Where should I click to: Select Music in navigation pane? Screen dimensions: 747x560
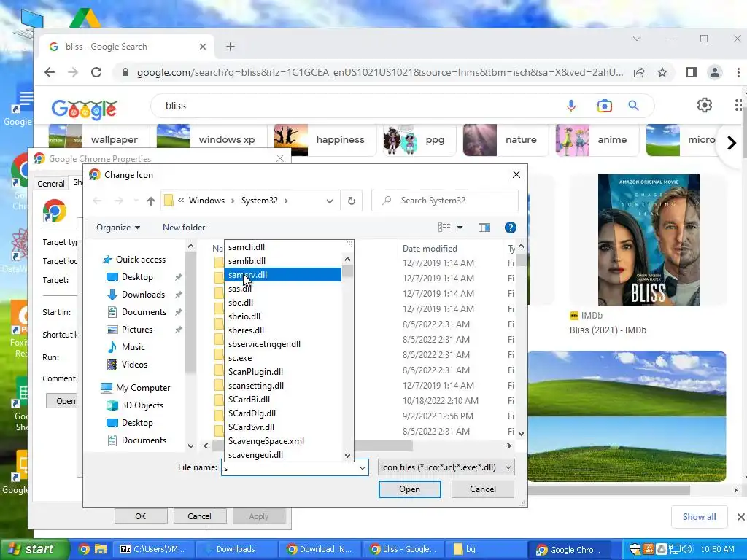(133, 347)
